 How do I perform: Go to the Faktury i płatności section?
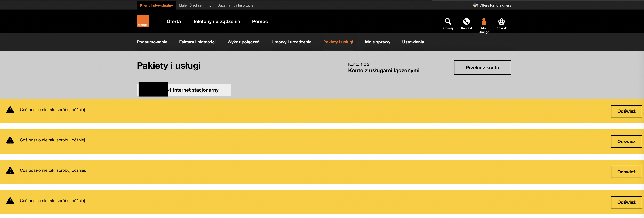(197, 42)
